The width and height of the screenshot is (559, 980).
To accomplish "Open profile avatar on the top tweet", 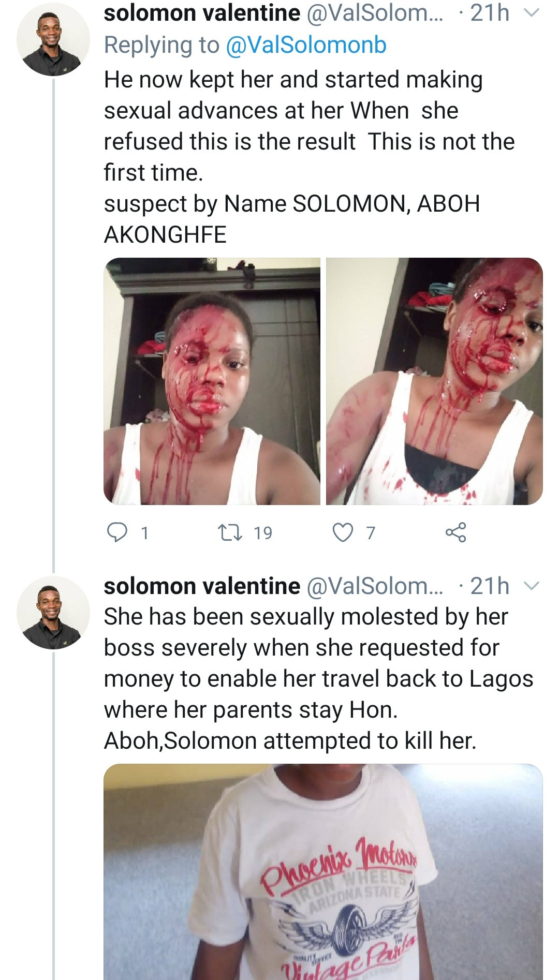I will tap(53, 39).
